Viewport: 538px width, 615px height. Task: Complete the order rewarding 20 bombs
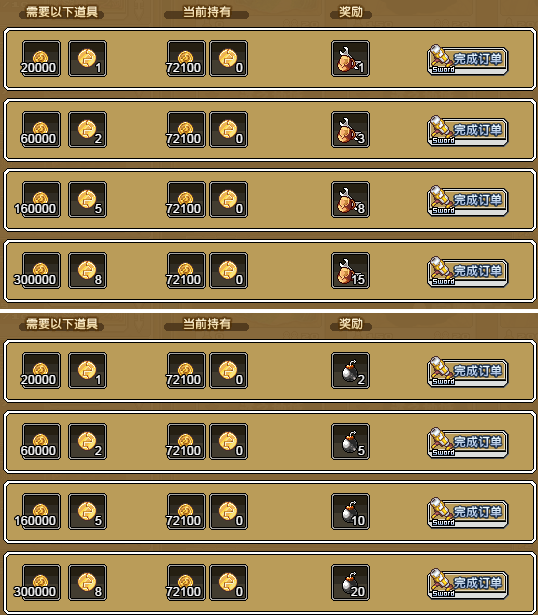[x=467, y=584]
